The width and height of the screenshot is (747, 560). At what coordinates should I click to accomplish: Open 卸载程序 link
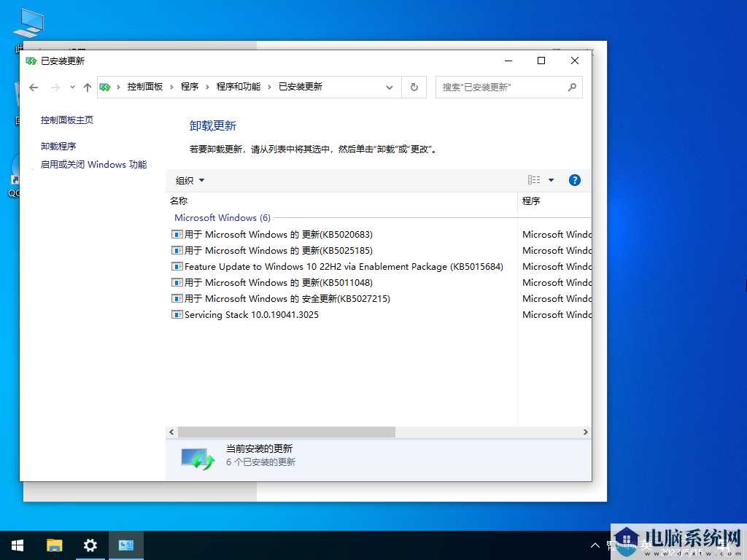click(58, 146)
